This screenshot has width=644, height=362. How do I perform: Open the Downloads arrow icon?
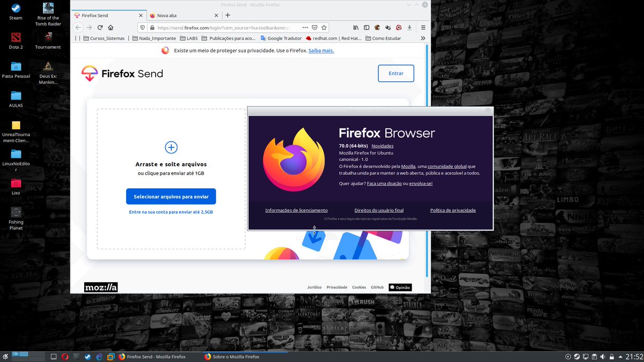tap(409, 27)
